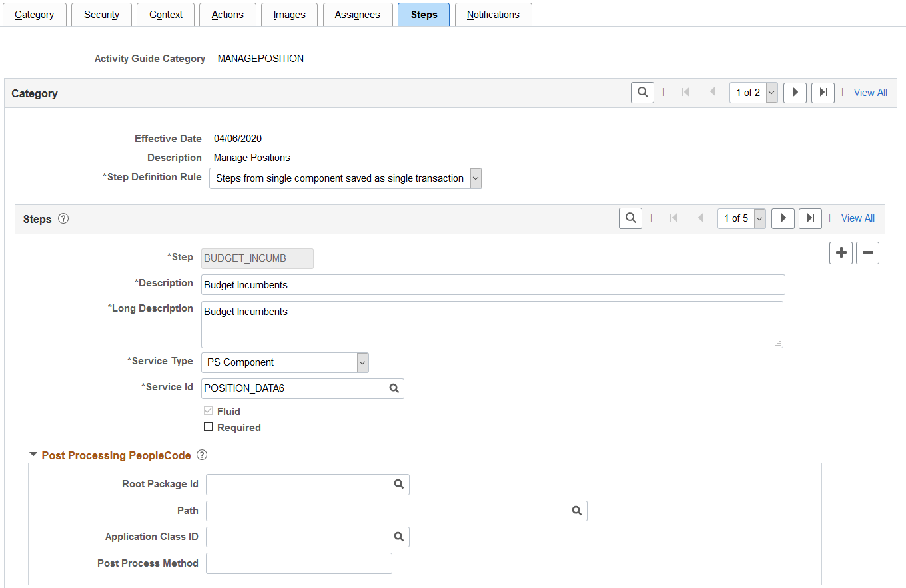Click the Application Class ID field
This screenshot has height=588, width=906.
pos(308,537)
